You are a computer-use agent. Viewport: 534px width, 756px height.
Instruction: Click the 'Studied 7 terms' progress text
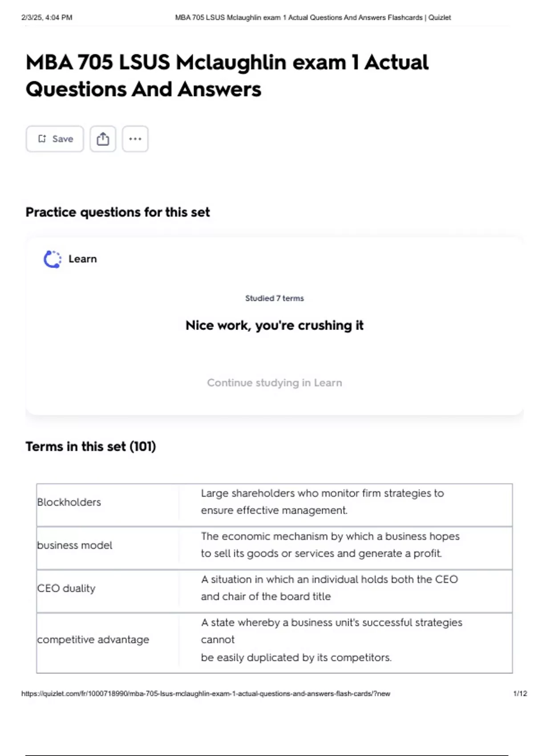(274, 298)
